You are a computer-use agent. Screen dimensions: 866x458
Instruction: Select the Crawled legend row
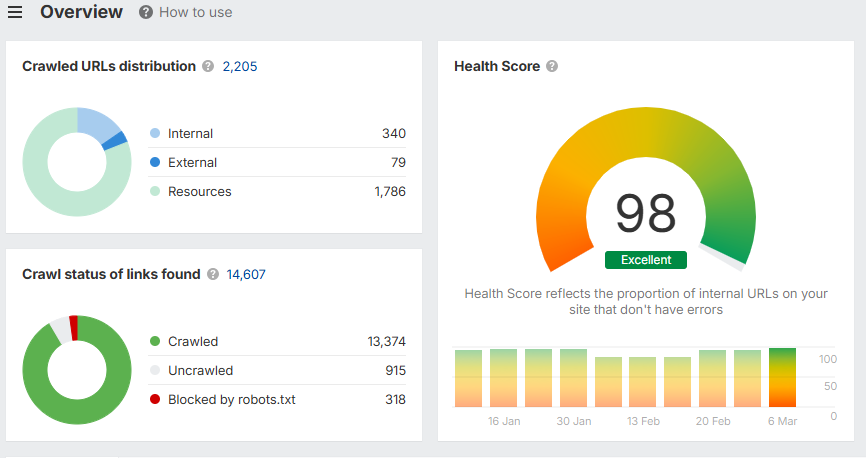tap(192, 342)
